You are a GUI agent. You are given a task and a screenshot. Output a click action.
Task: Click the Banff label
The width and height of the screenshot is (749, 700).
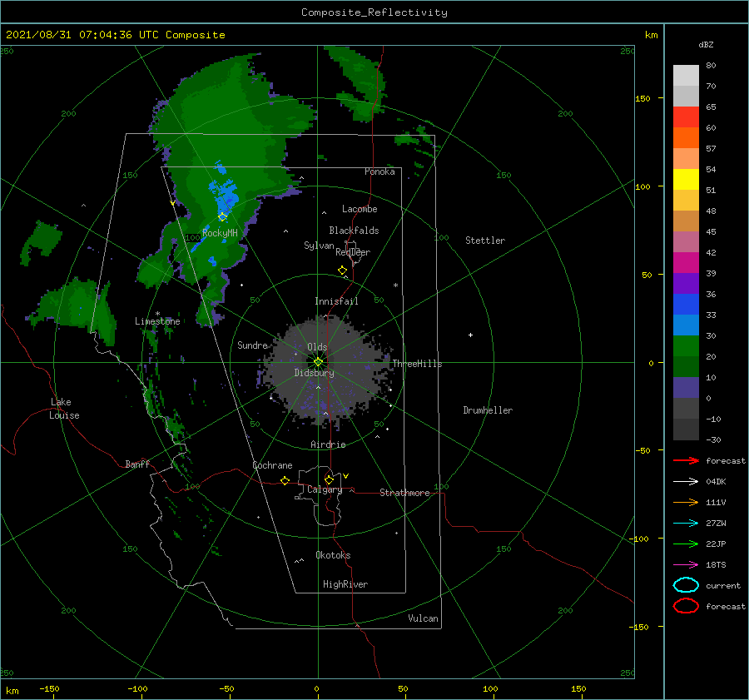[137, 464]
